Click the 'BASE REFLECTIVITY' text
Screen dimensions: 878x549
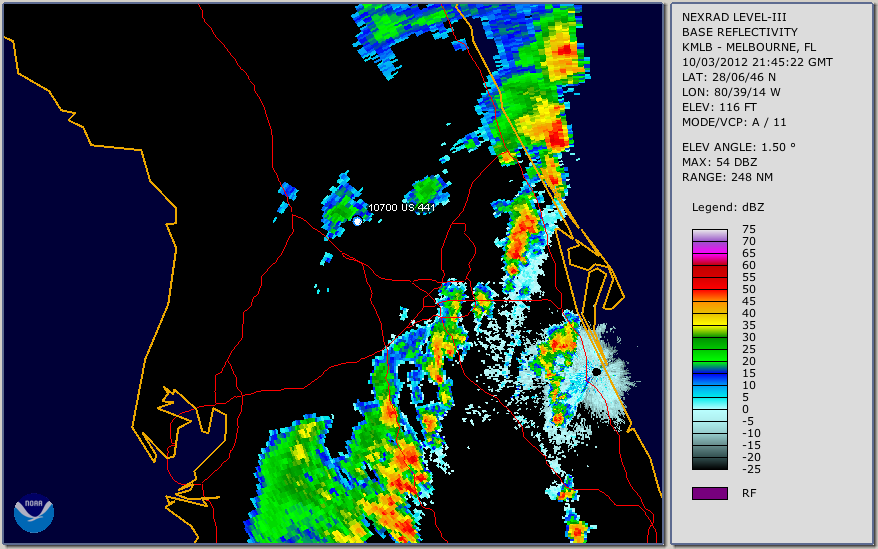pos(740,32)
